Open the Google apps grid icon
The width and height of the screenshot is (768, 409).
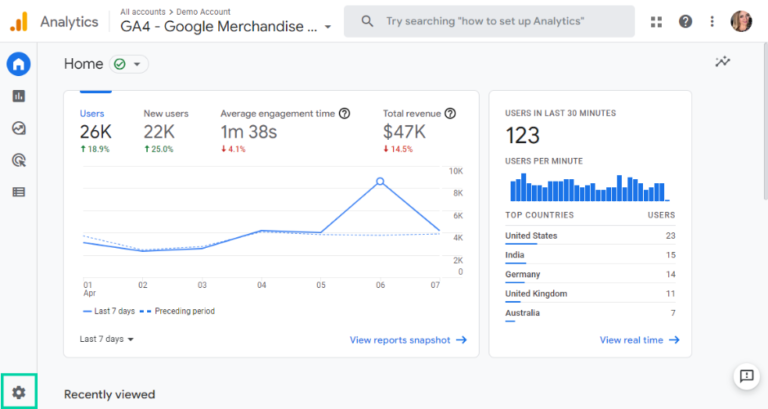pos(656,22)
